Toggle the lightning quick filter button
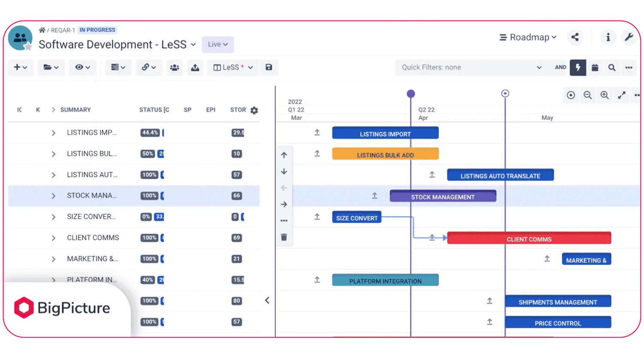This screenshot has height=362, width=644. point(578,67)
